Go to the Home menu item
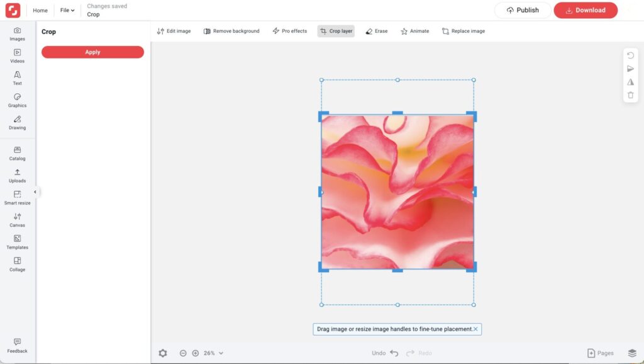The height and width of the screenshot is (364, 644). (x=40, y=10)
